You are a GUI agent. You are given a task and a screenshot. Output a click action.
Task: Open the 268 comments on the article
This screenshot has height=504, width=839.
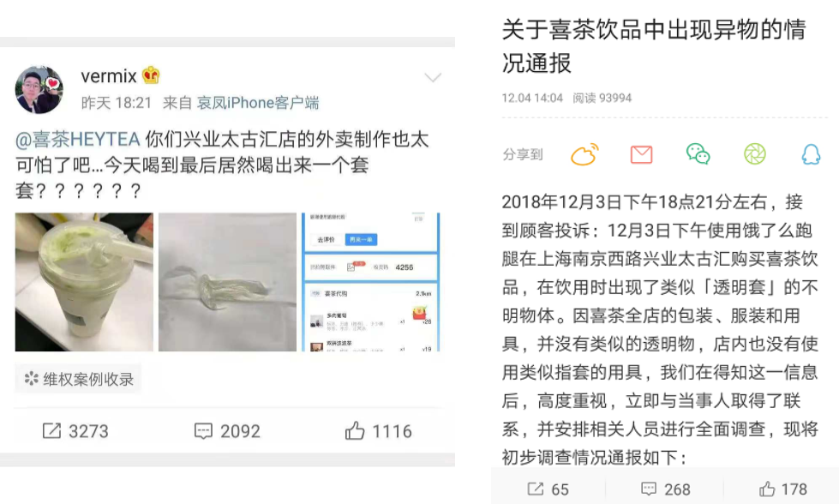point(666,489)
